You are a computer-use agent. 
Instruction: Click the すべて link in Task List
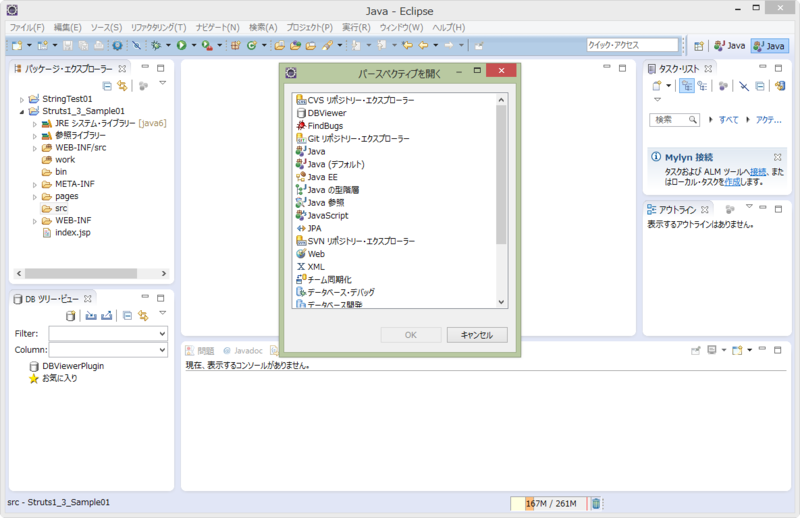[729, 120]
